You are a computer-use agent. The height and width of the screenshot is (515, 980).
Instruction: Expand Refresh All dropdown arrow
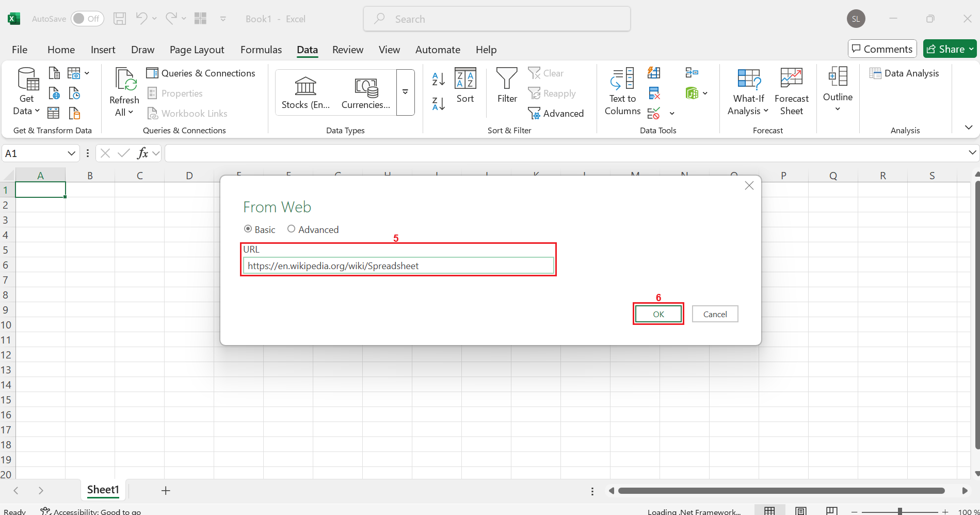(x=131, y=112)
